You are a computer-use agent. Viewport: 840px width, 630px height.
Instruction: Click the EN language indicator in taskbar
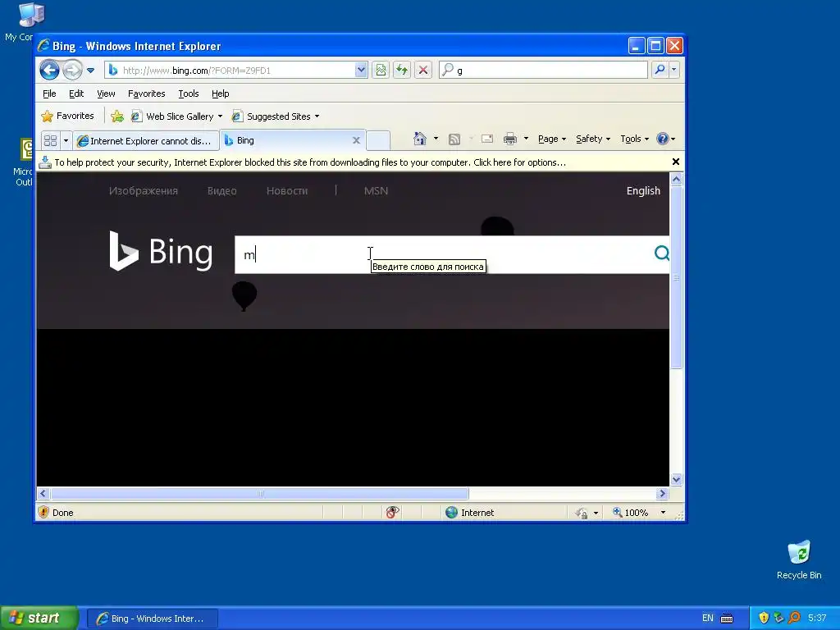[708, 619]
